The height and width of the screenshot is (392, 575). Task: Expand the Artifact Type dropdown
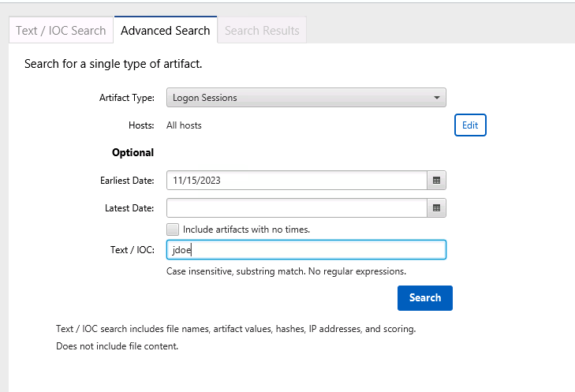click(x=306, y=98)
